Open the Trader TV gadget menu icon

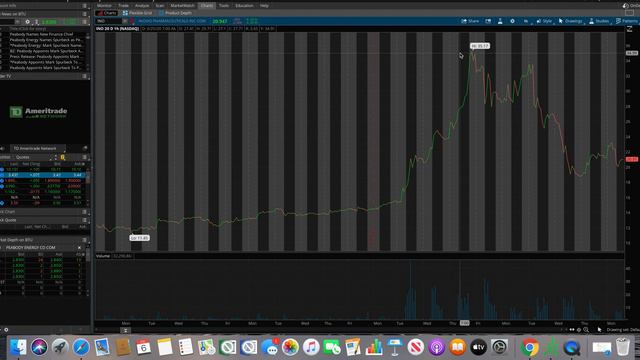84,76
